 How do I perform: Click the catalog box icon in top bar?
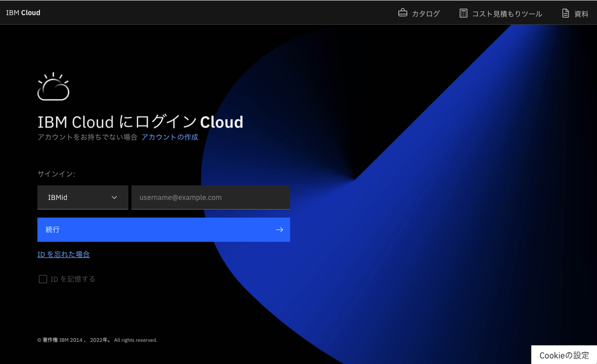[x=401, y=12]
